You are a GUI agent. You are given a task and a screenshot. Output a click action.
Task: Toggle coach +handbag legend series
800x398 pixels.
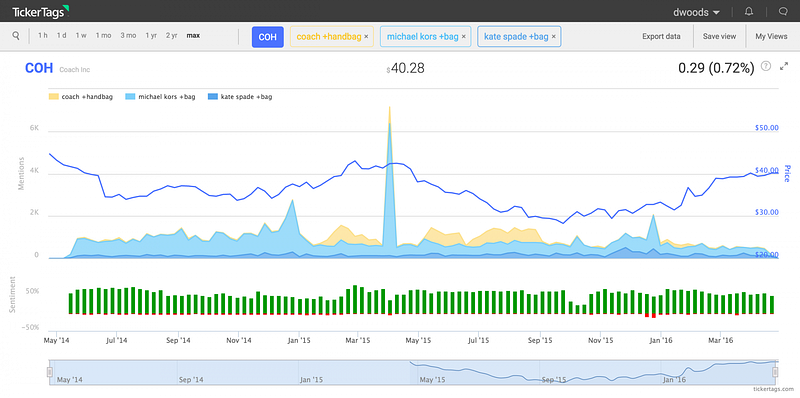[x=81, y=96]
